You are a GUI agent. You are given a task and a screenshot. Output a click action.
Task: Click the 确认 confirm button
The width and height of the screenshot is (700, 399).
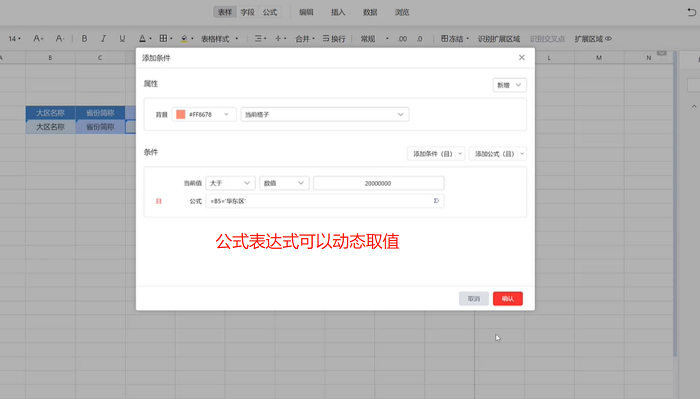pyautogui.click(x=508, y=299)
